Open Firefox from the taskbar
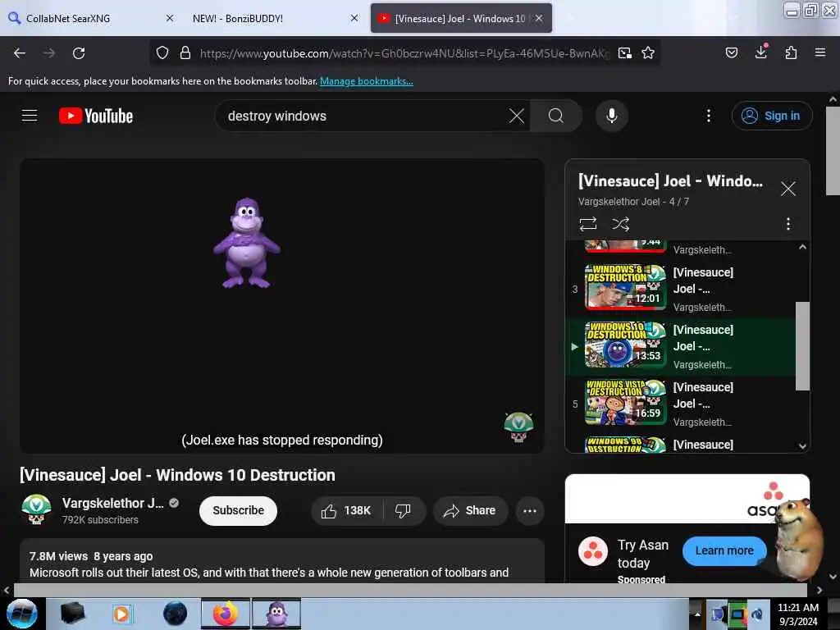 tap(225, 614)
